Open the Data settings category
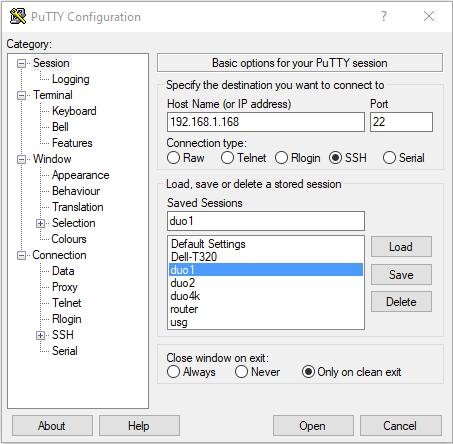453x444 pixels. coord(63,271)
